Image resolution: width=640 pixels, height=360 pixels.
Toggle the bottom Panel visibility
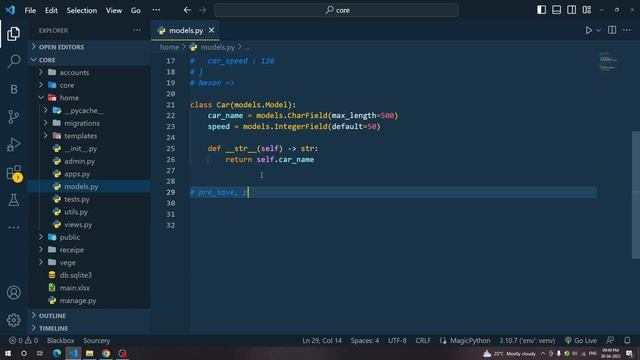pos(556,10)
